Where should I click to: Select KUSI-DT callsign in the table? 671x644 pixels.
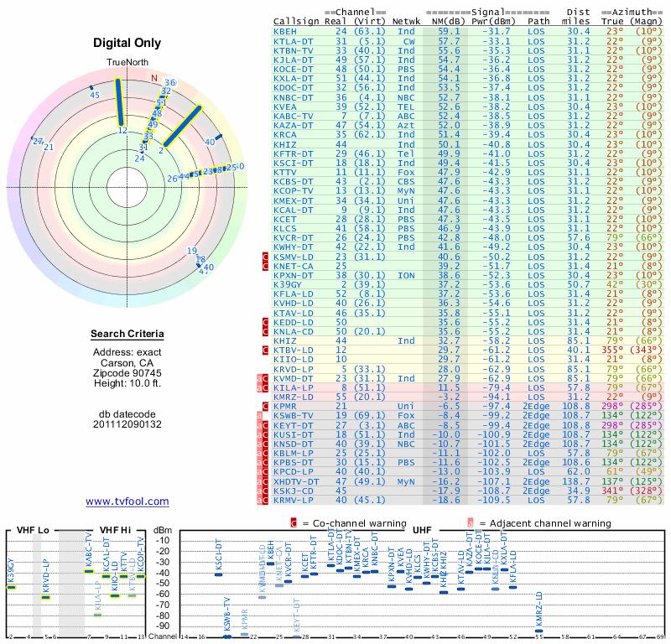(x=293, y=434)
